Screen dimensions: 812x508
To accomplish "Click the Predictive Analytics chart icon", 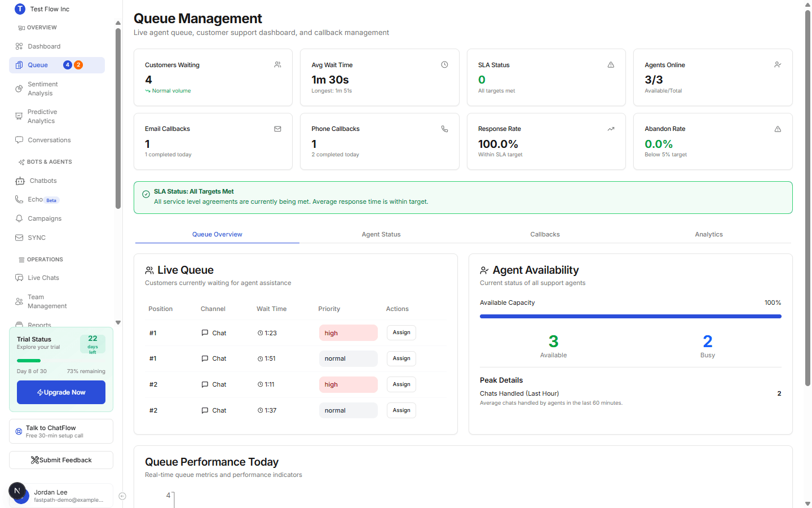I will 19,116.
